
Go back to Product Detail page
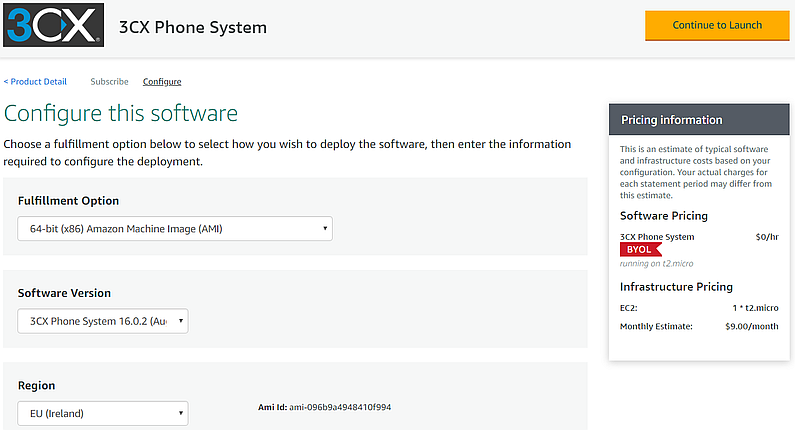pyautogui.click(x=35, y=82)
